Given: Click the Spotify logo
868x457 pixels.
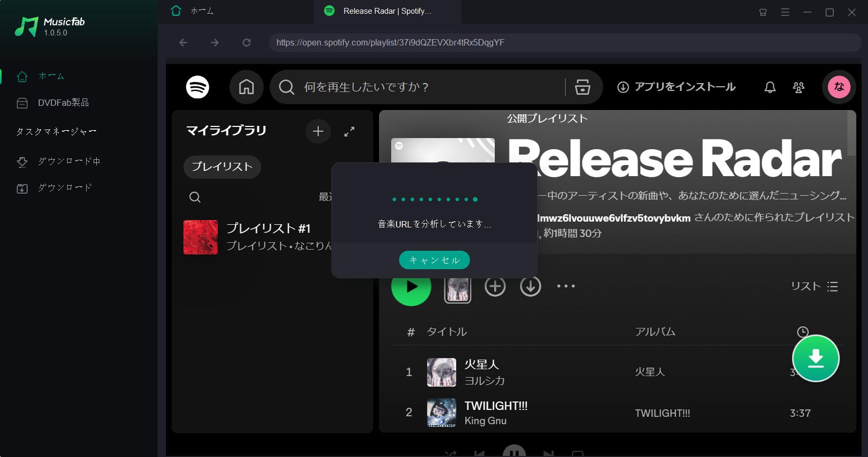Looking at the screenshot, I should [198, 87].
